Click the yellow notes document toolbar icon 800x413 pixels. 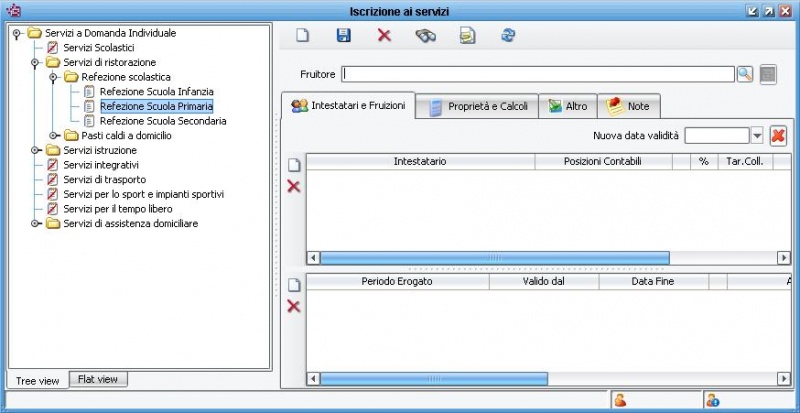tap(467, 36)
